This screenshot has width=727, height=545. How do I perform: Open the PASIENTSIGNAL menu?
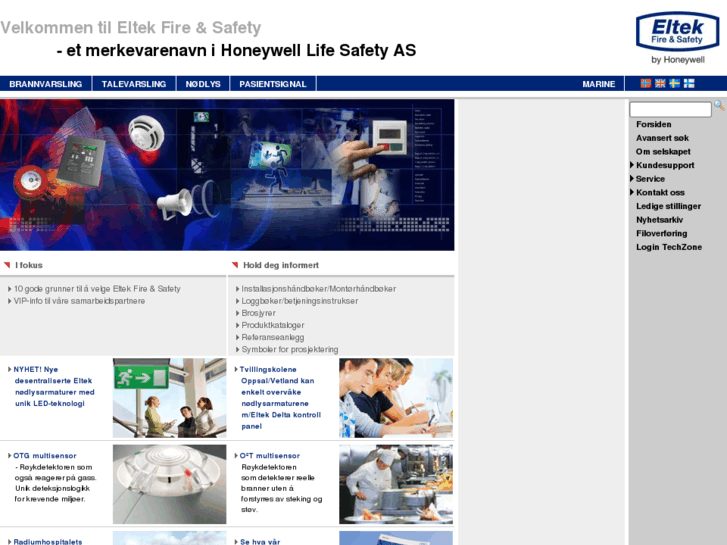pyautogui.click(x=273, y=84)
